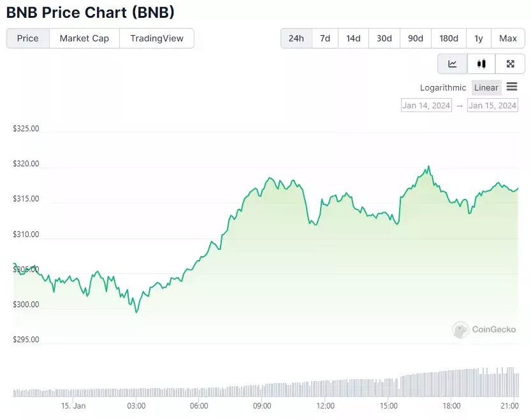Switch to line chart view icon

[x=453, y=64]
